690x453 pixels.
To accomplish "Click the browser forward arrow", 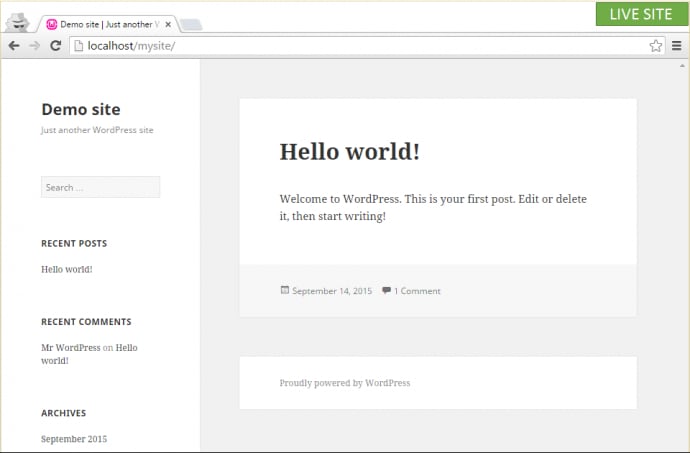I will pos(34,45).
